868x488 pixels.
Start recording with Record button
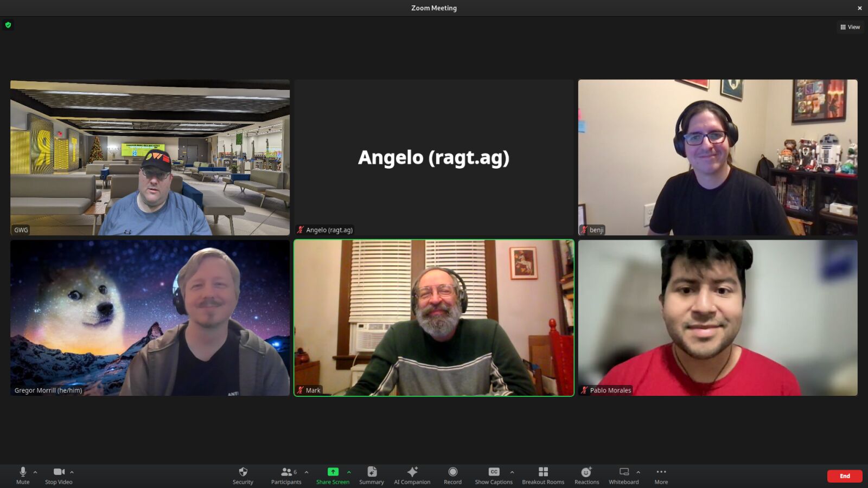(x=453, y=476)
